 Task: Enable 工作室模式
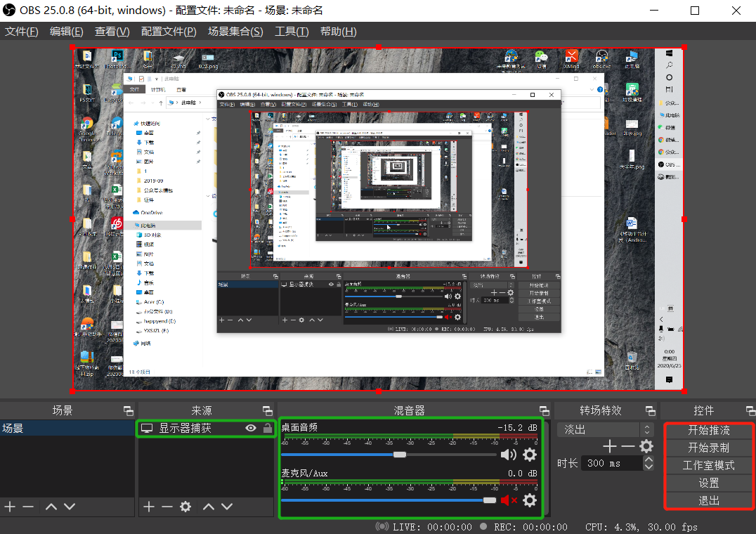tap(708, 466)
